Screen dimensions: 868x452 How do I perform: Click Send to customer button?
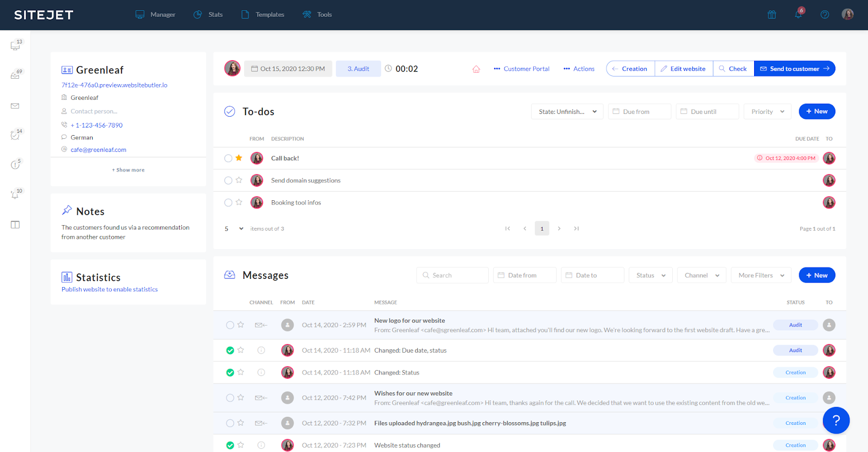[795, 68]
